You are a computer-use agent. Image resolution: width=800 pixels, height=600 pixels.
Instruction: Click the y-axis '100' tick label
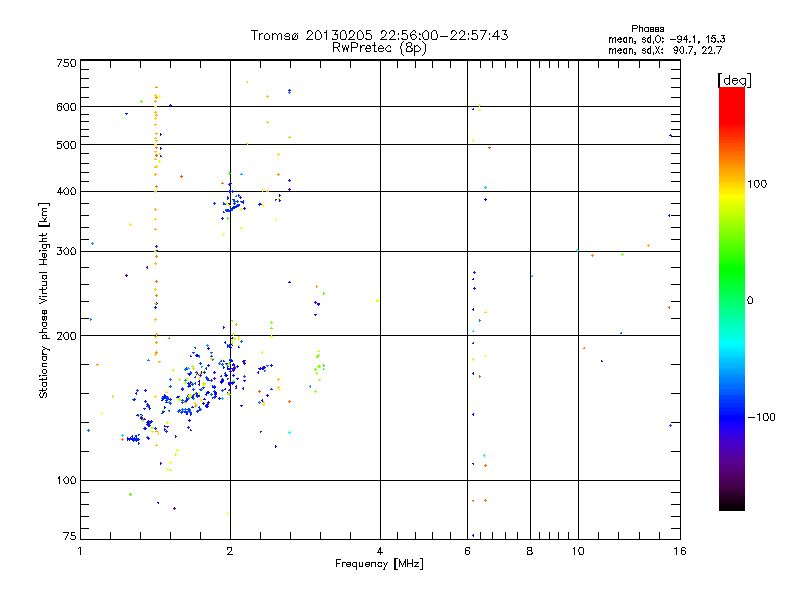pyautogui.click(x=66, y=481)
